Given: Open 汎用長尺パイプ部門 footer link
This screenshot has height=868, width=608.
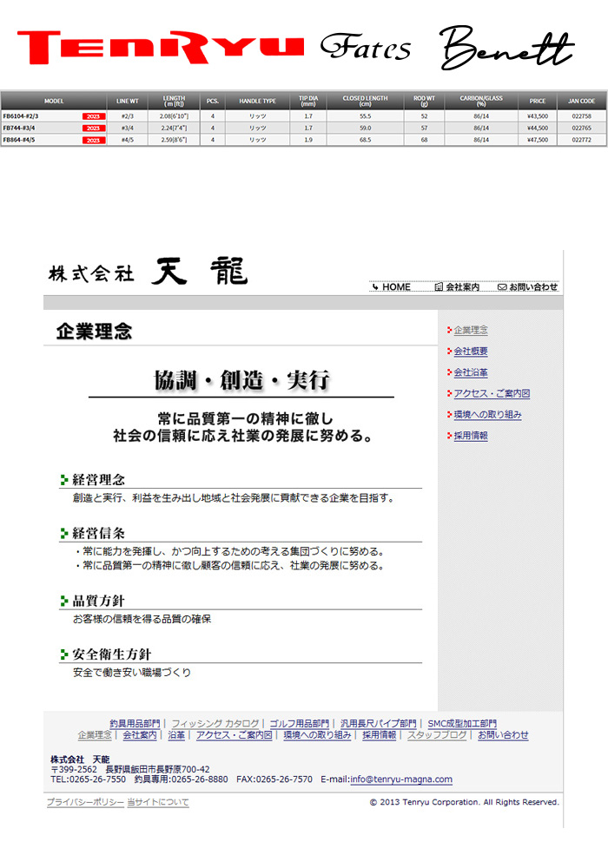Looking at the screenshot, I should click(378, 724).
